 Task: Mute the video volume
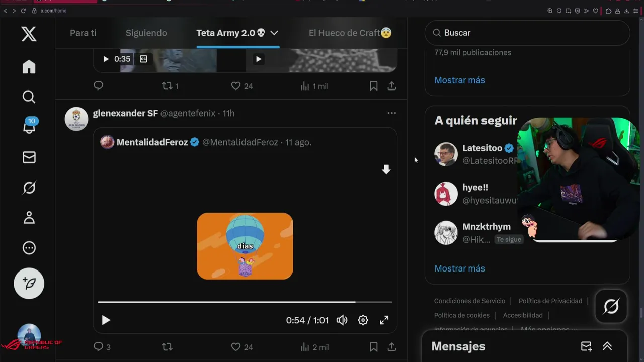point(342,320)
